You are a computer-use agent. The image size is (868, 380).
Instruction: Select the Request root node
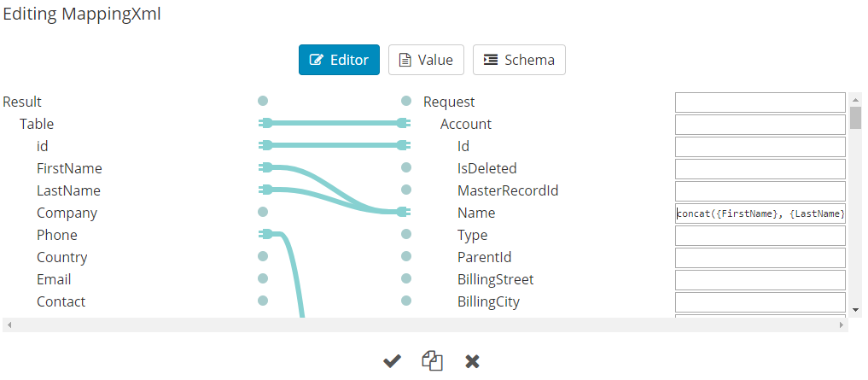click(449, 102)
